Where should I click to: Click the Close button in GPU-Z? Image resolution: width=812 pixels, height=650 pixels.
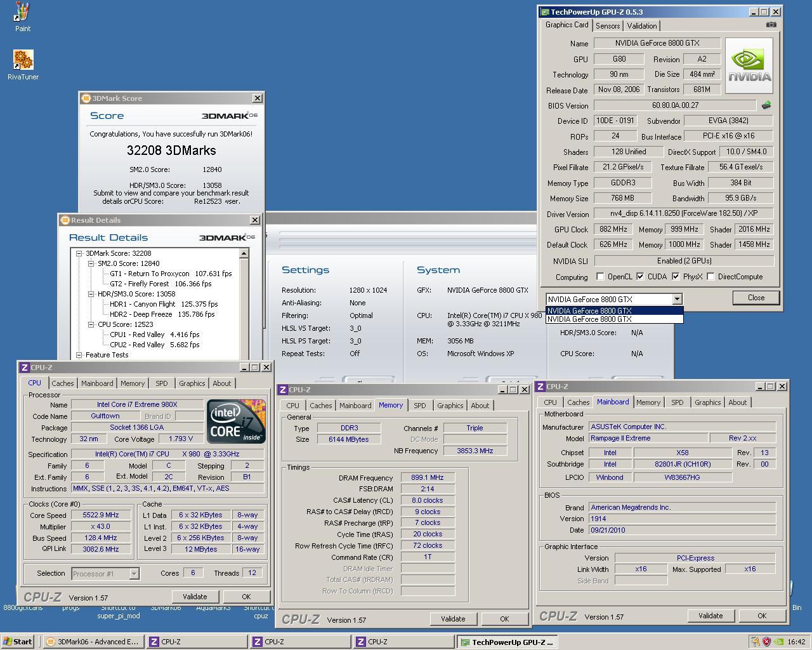756,298
